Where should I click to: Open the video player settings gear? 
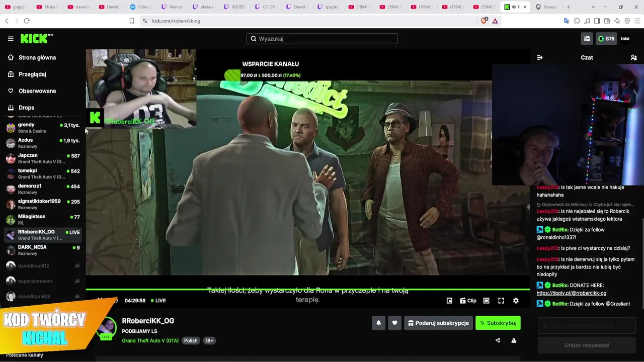(x=516, y=301)
